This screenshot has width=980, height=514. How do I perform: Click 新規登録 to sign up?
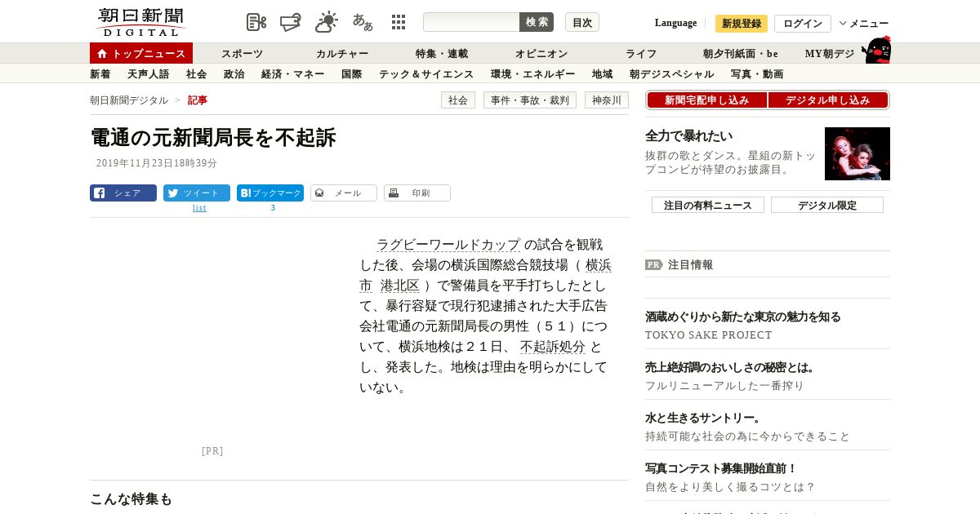coord(742,24)
